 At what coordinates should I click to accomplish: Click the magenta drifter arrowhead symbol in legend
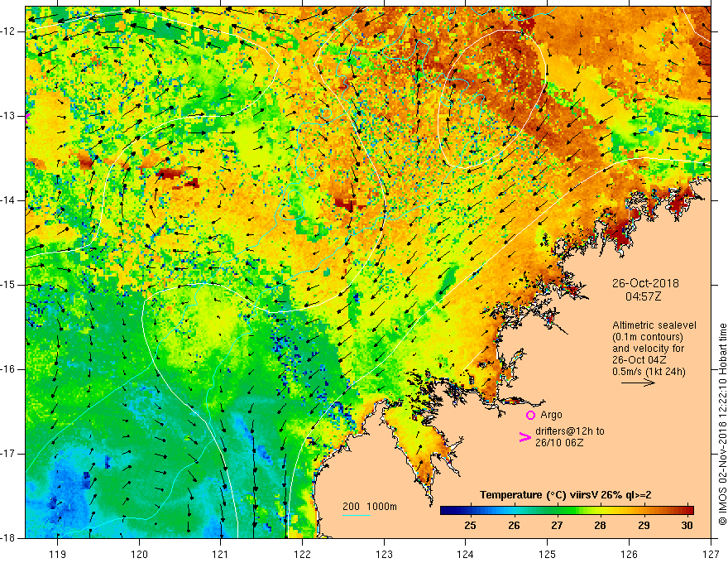coord(524,437)
